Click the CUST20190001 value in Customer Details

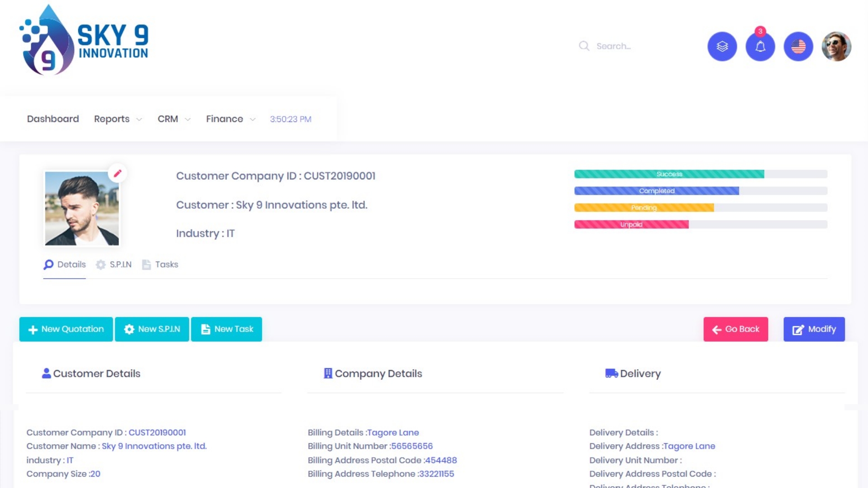(x=157, y=433)
